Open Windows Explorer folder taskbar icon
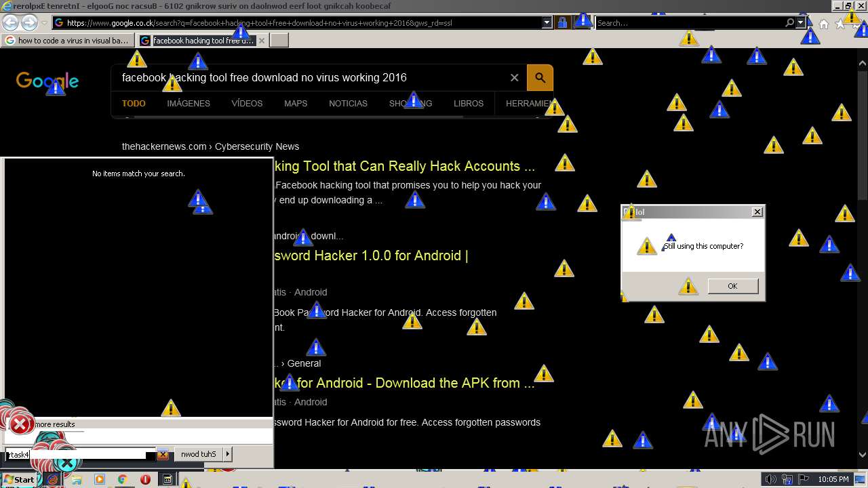This screenshot has height=488, width=868. pyautogui.click(x=76, y=479)
